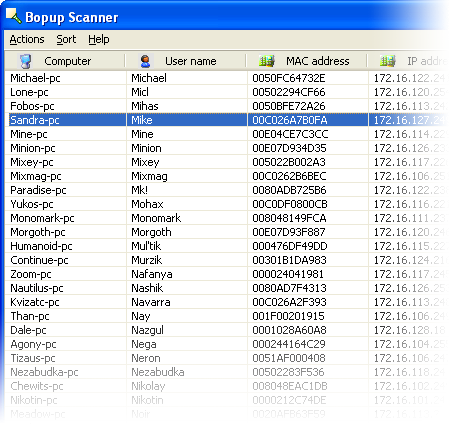The image size is (450, 425).
Task: Select the Mine-pc computer entry
Action: click(x=29, y=134)
